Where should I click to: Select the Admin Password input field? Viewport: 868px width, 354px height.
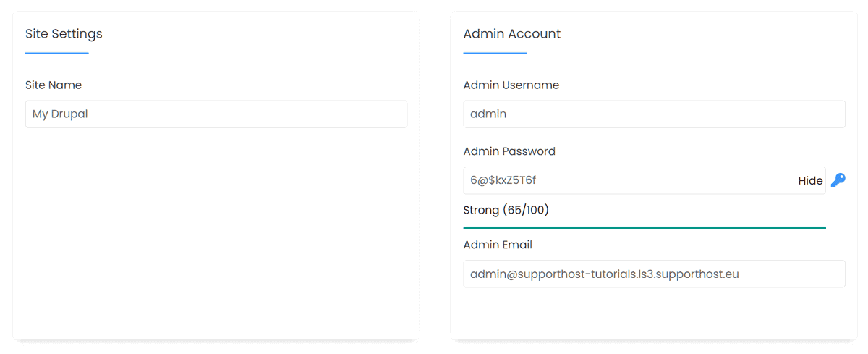(629, 181)
